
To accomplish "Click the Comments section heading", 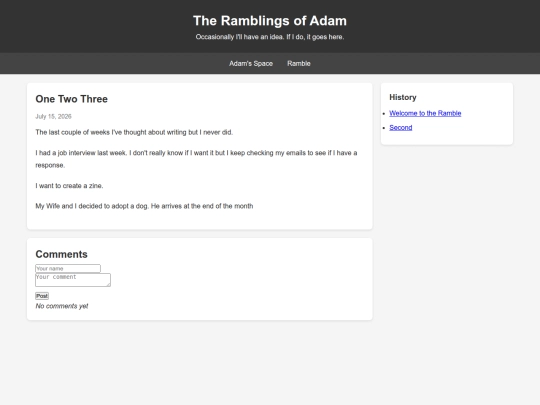I will click(x=61, y=254).
